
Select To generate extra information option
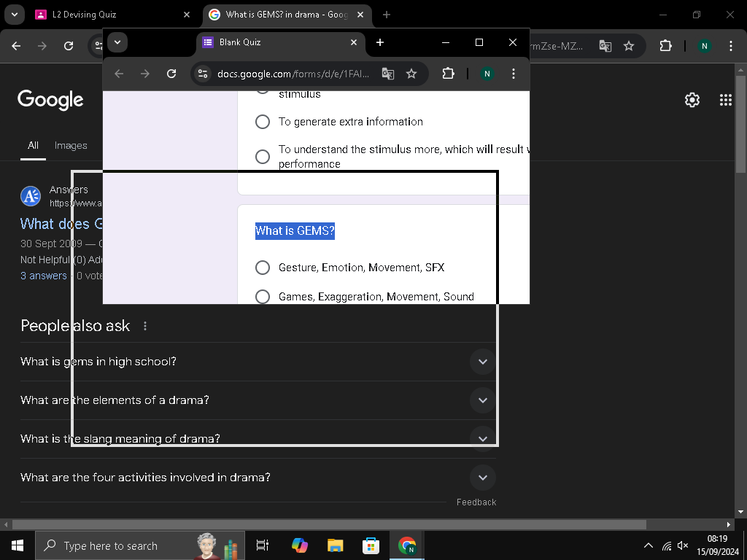tap(263, 122)
